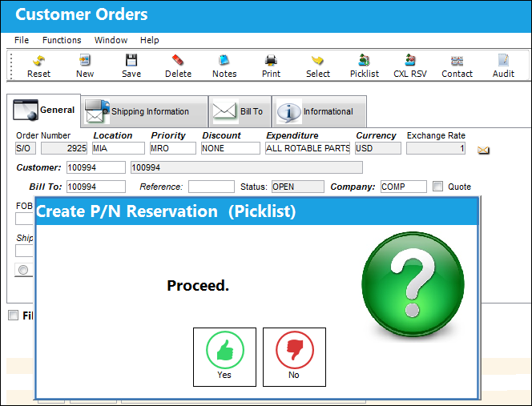Click the long customer name field 100994
Screen dimensions: 532x406
pos(247,167)
